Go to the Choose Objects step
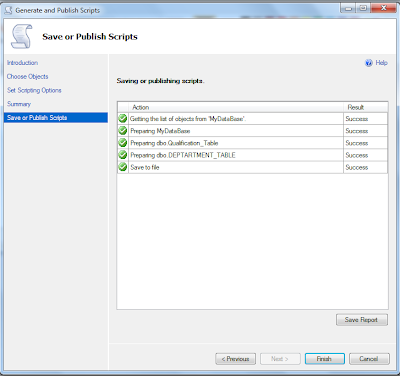 (27, 76)
